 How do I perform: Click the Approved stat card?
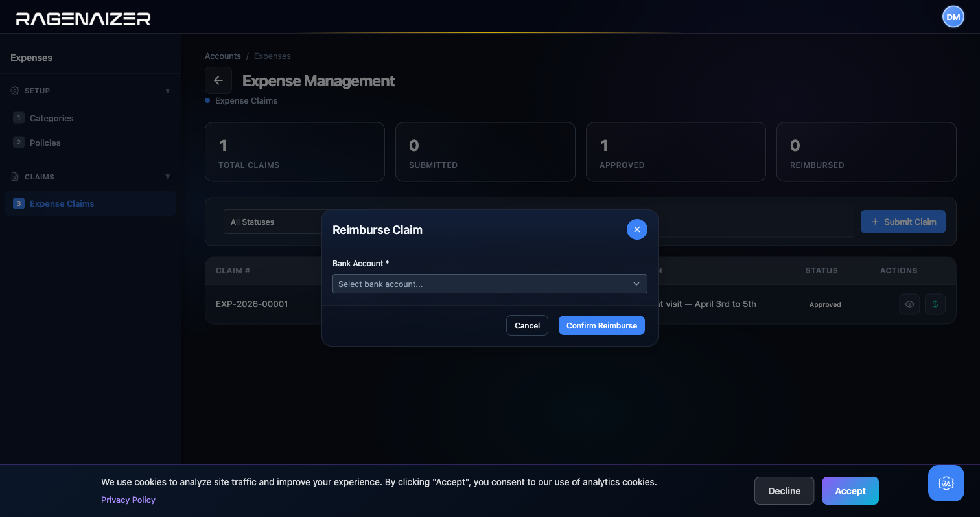point(676,152)
